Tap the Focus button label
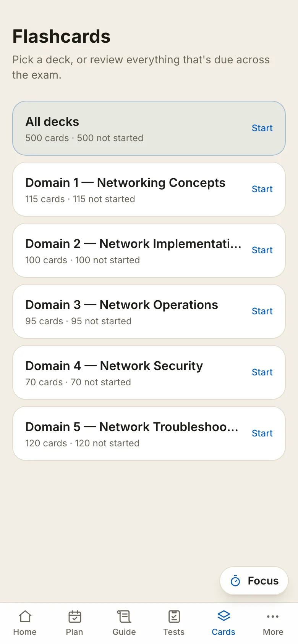This screenshot has height=644, width=298. click(263, 581)
